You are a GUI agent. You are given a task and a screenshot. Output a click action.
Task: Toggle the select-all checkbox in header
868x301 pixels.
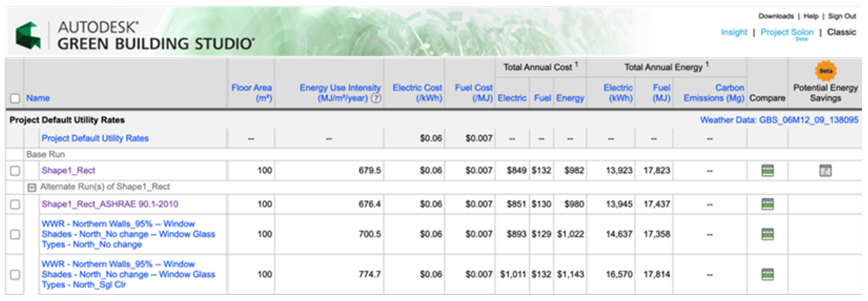point(15,98)
